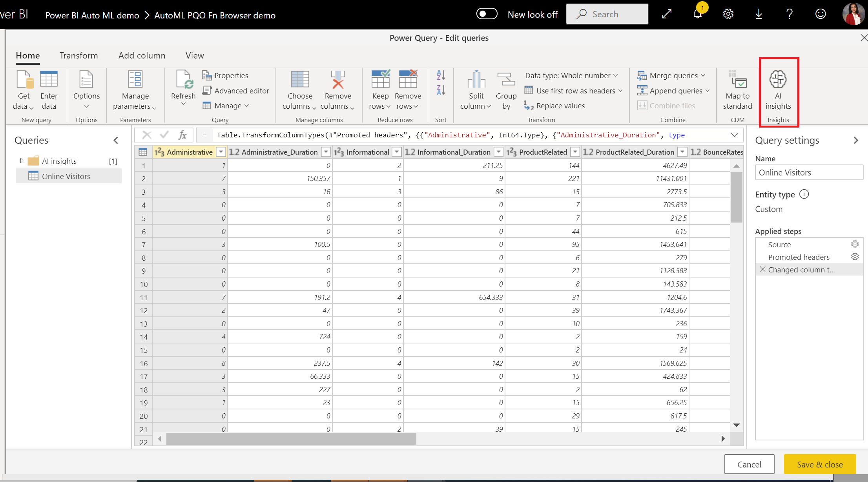
Task: Click Remove rows
Action: click(408, 90)
